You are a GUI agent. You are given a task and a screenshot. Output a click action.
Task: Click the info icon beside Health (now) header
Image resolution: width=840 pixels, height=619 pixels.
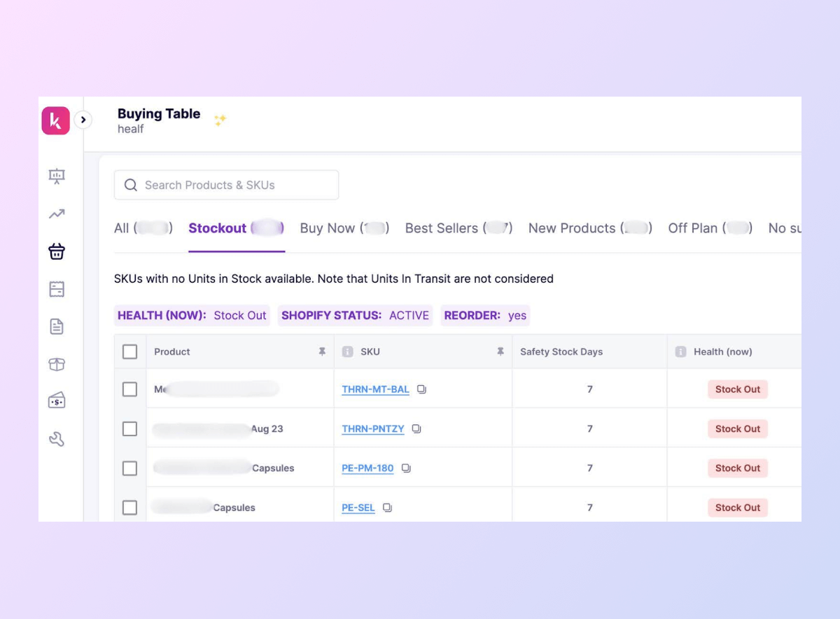click(680, 352)
